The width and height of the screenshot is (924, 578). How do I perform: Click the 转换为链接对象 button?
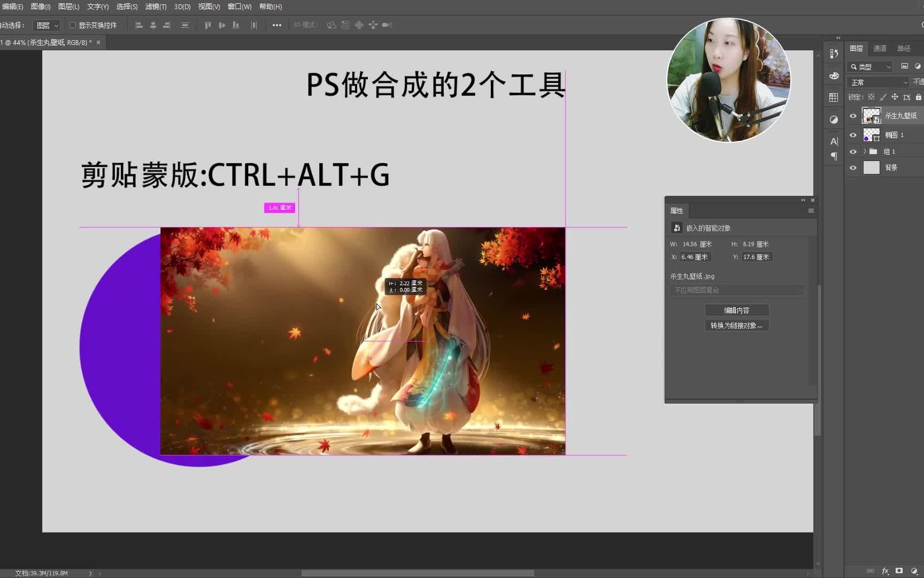tap(736, 325)
